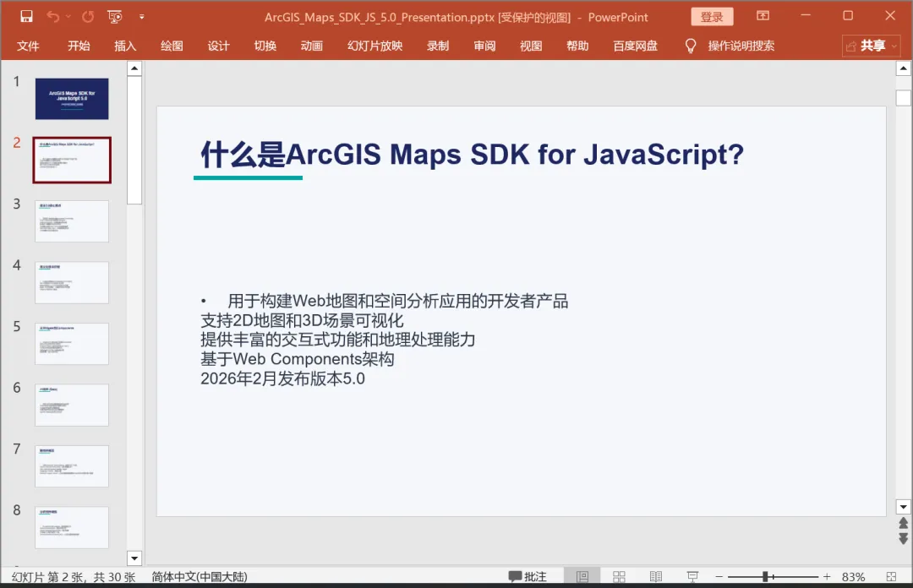Image resolution: width=913 pixels, height=588 pixels.
Task: Select slide 3 thumbnail
Action: click(72, 221)
